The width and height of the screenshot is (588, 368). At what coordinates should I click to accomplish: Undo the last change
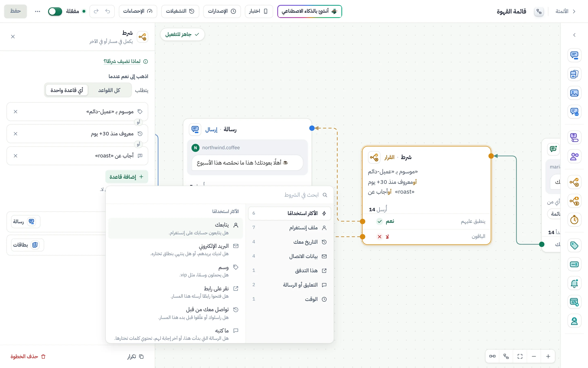click(x=108, y=11)
